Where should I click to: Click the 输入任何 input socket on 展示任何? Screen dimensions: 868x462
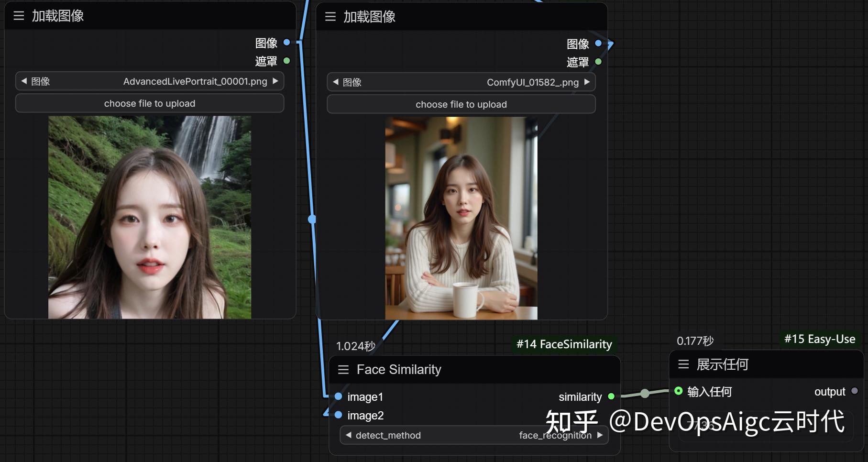coord(679,392)
